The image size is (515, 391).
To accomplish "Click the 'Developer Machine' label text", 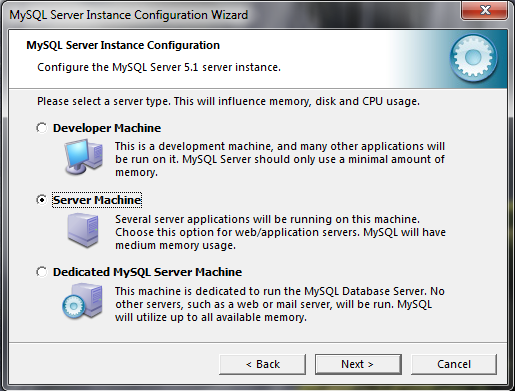I will coord(107,128).
